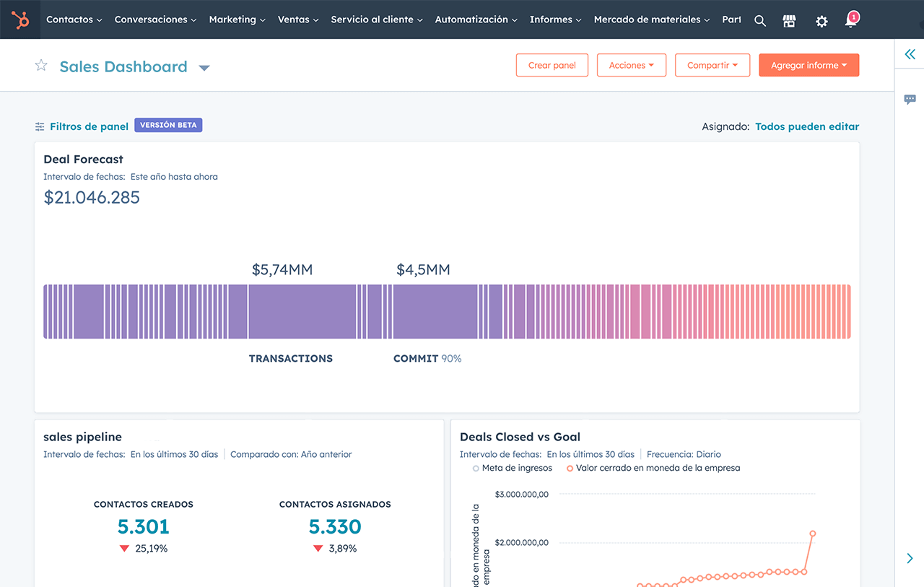The width and height of the screenshot is (924, 587).
Task: Click the wide $4,5MM Commit bar segment
Action: pyautogui.click(x=435, y=311)
